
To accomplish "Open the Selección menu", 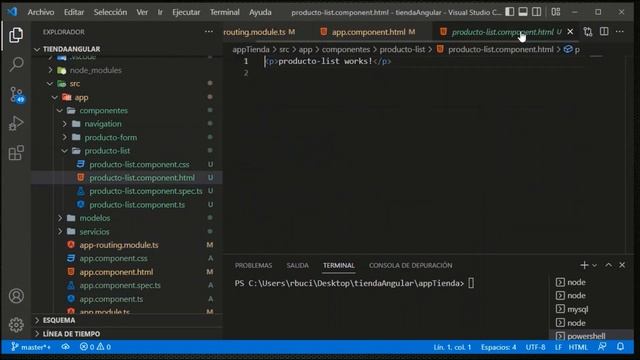I will [x=110, y=12].
